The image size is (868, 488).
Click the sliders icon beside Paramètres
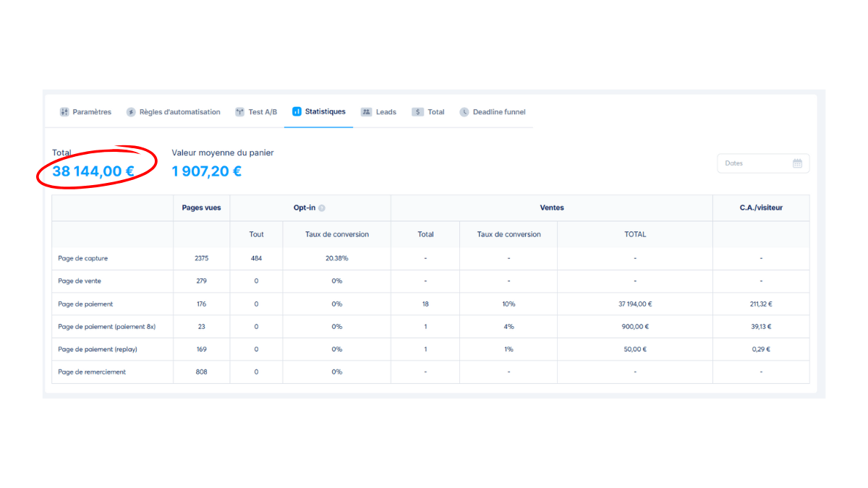(64, 112)
